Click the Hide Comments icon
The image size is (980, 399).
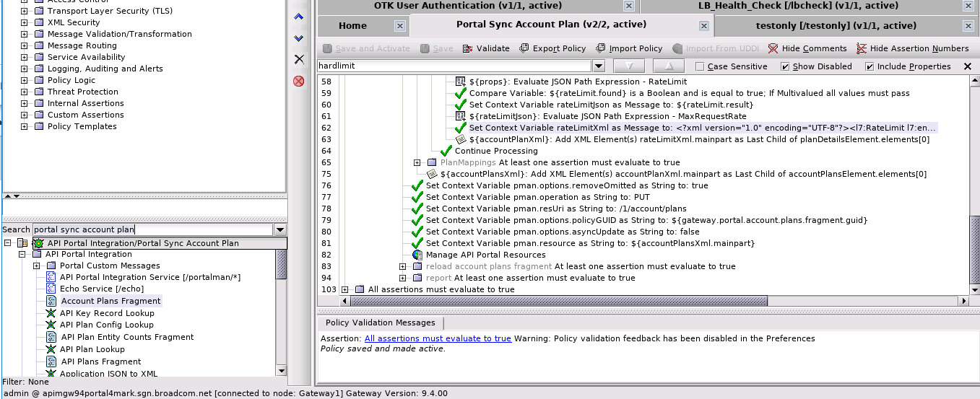[x=773, y=49]
